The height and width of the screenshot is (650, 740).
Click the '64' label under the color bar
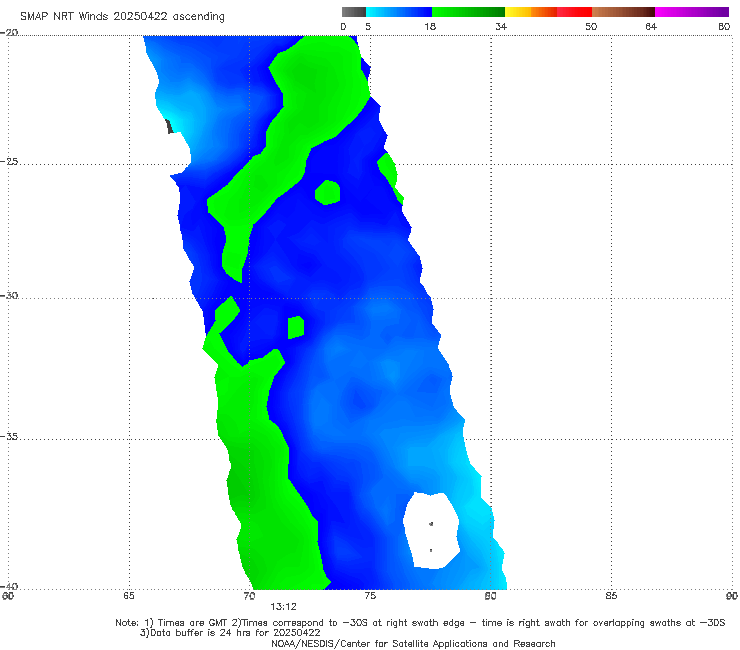tap(651, 26)
